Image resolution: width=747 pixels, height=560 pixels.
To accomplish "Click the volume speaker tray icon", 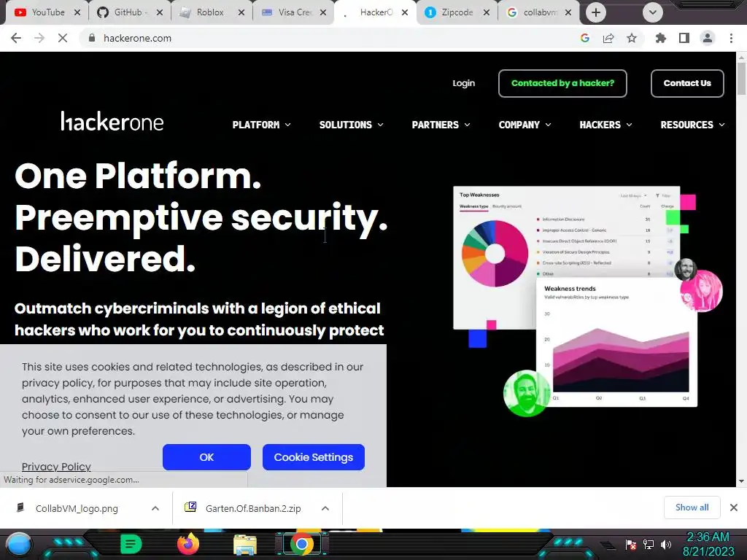I will click(666, 544).
